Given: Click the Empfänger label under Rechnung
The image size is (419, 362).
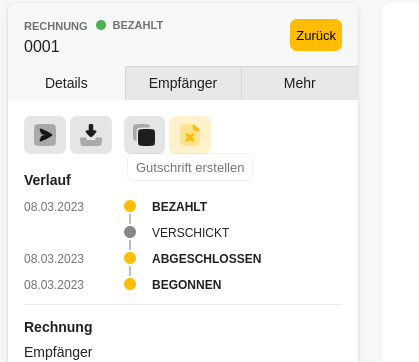Looking at the screenshot, I should (x=58, y=352).
